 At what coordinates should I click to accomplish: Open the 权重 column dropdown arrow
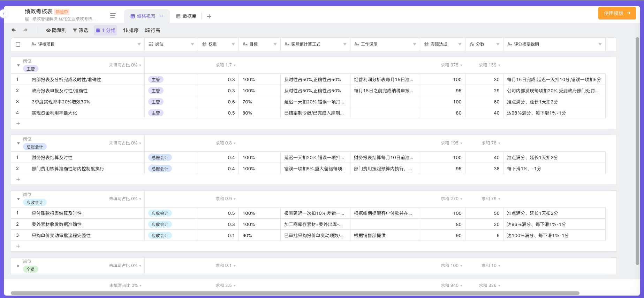click(233, 44)
